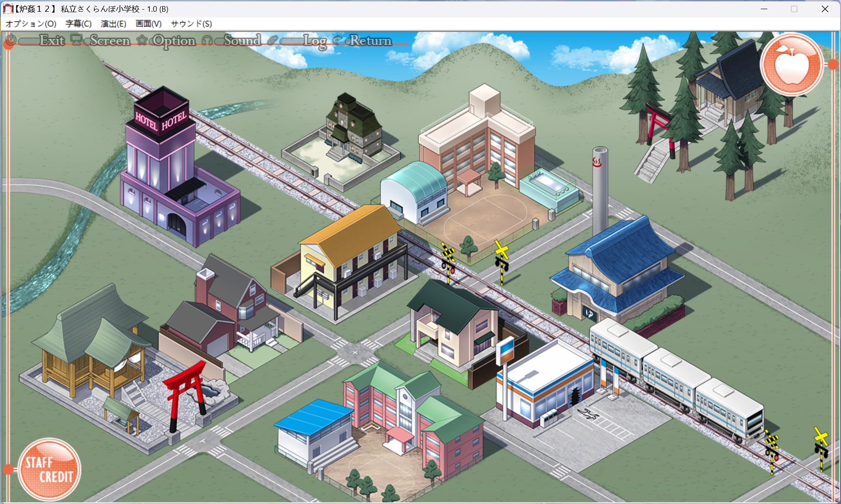
Task: Open the 画面(V) menu
Action: pos(148,24)
